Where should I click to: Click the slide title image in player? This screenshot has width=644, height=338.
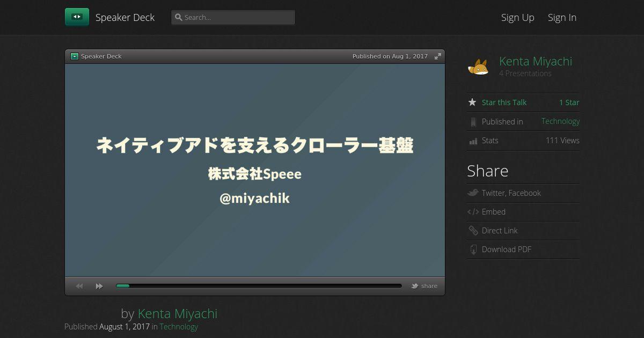coord(255,170)
